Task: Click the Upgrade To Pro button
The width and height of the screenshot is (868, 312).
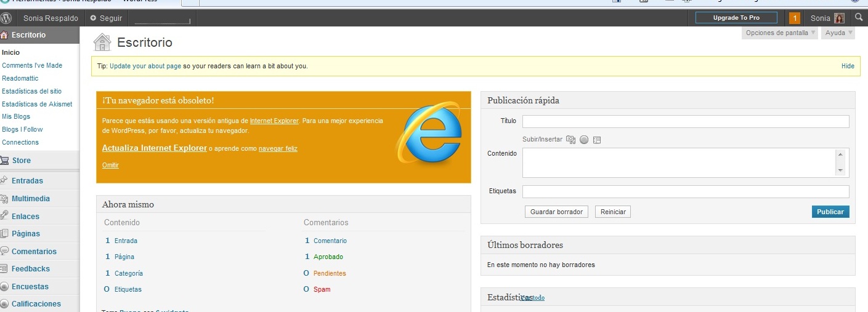Action: click(736, 18)
